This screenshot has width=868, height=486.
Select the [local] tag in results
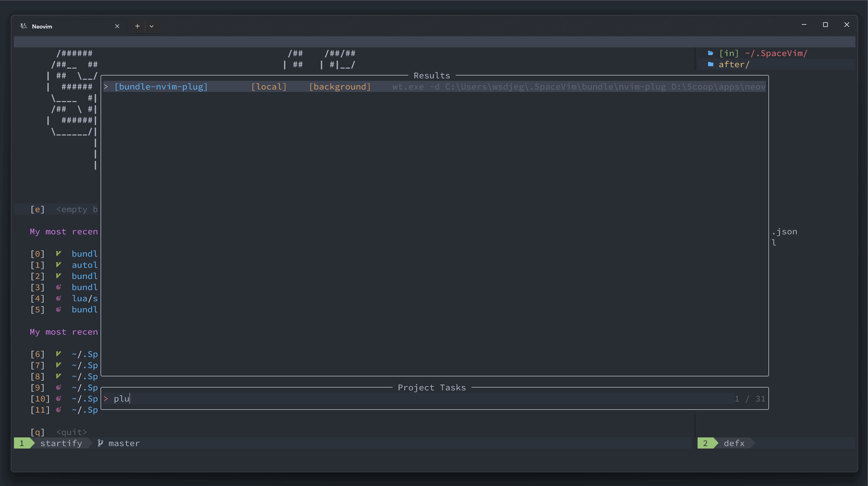(269, 86)
